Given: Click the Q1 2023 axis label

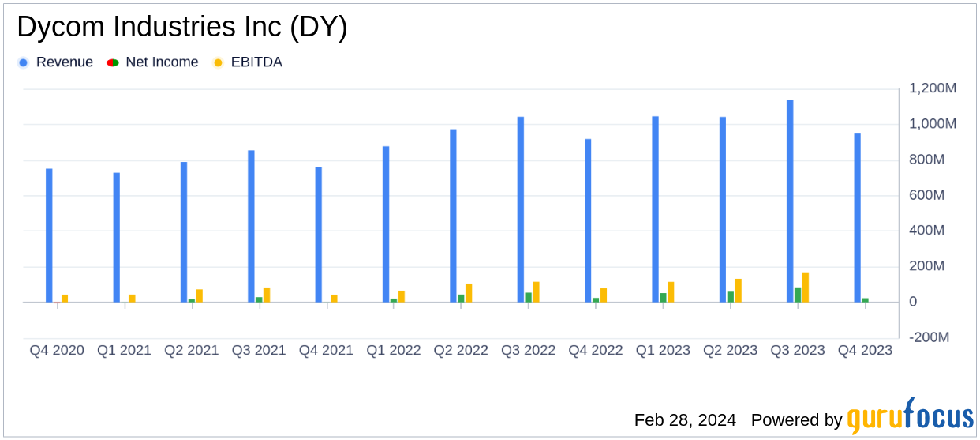Looking at the screenshot, I should [x=663, y=350].
